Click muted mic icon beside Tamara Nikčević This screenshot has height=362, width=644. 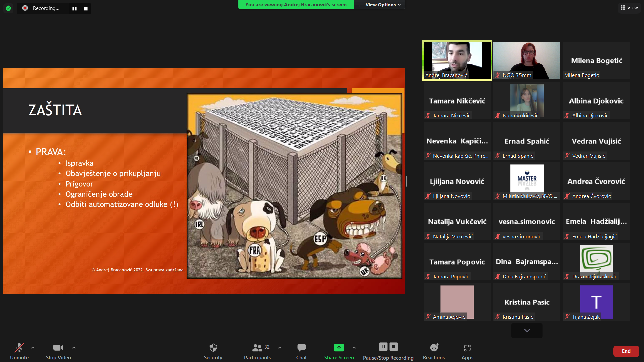click(428, 116)
